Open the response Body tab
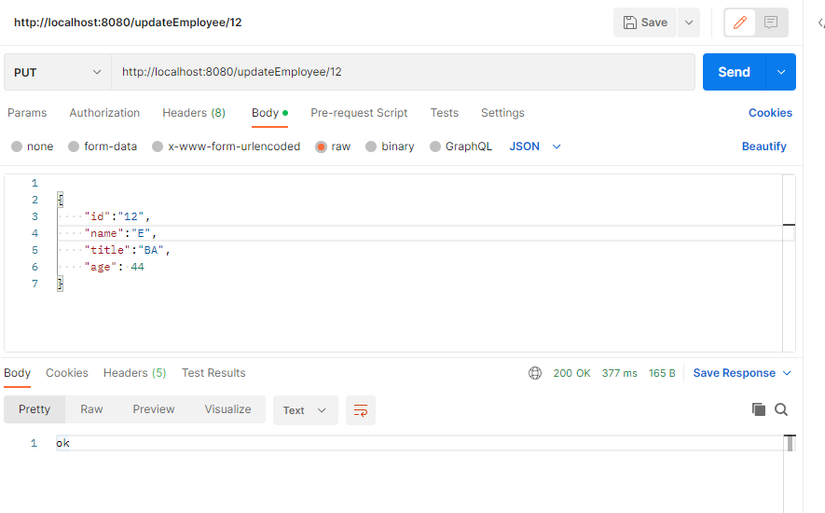 pyautogui.click(x=17, y=373)
